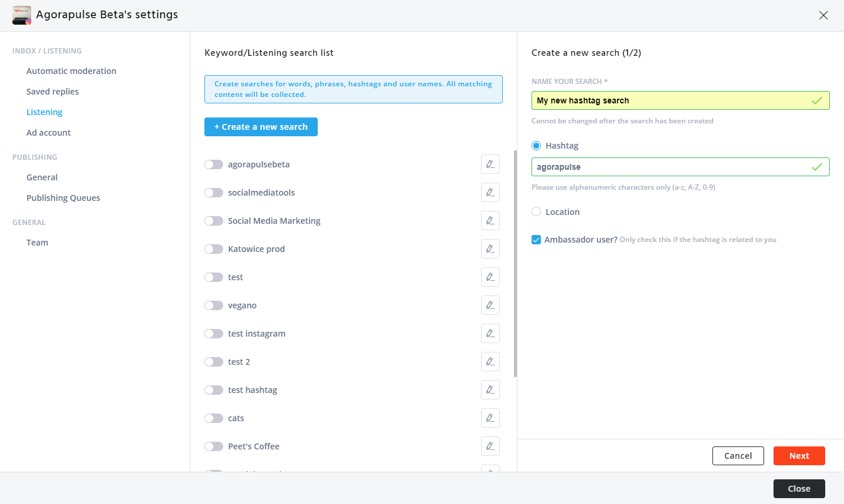The width and height of the screenshot is (844, 504).
Task: Edit the Social Media Marketing search
Action: (490, 221)
